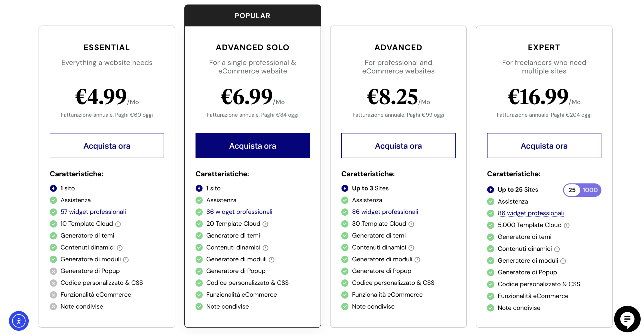Click info icon beside Expert 5,000 Template Cloud
This screenshot has width=644, height=335.
click(x=566, y=225)
